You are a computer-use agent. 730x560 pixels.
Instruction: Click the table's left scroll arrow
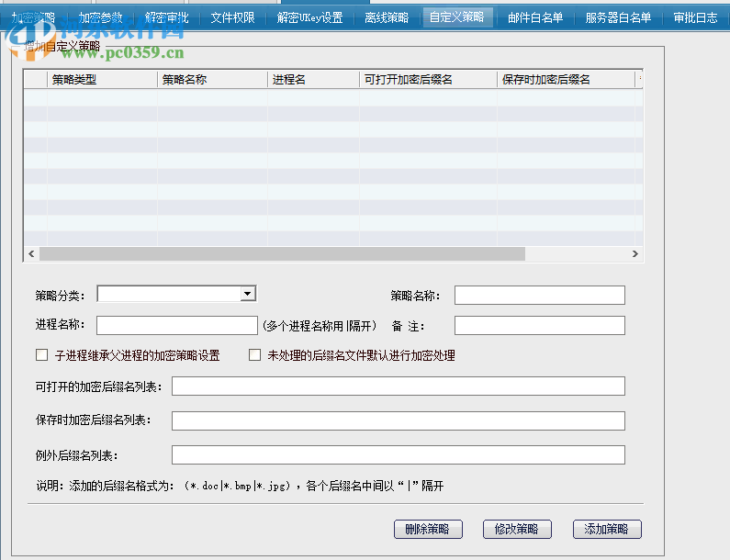(x=31, y=253)
